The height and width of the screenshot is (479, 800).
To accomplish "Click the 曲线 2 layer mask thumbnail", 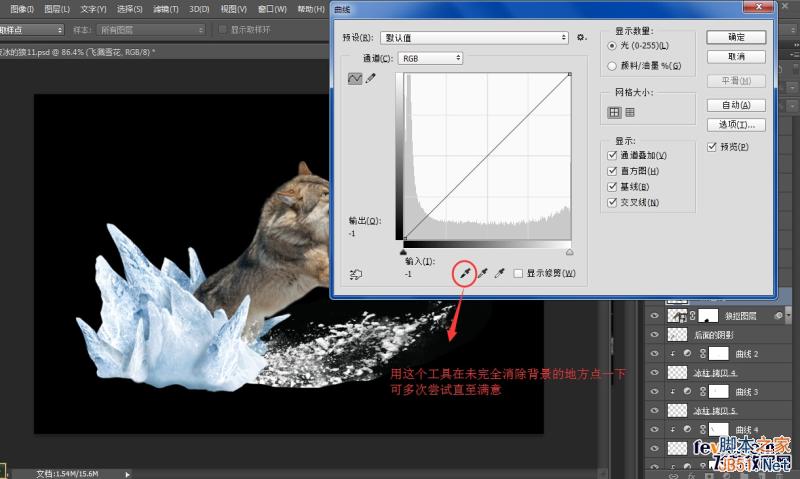I will tap(718, 354).
